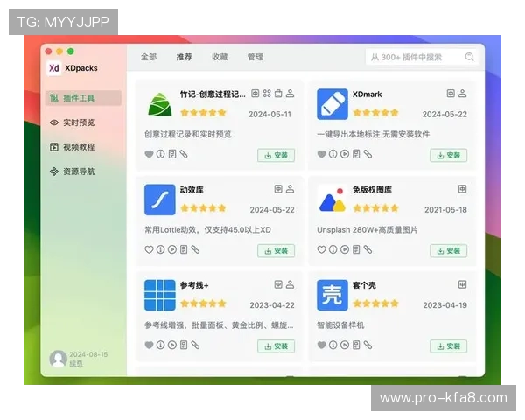Open the document icon on XDmark card
Viewport: 525px width, 420px height.
click(356, 154)
